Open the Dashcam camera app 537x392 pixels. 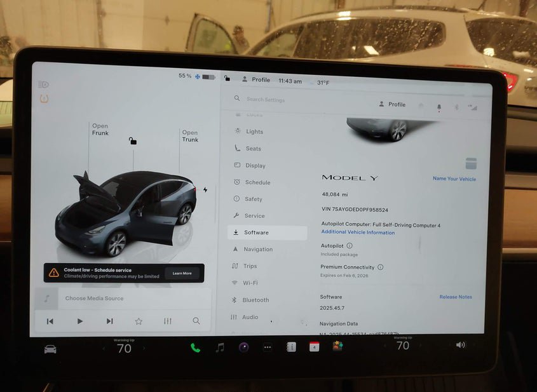pyautogui.click(x=243, y=348)
